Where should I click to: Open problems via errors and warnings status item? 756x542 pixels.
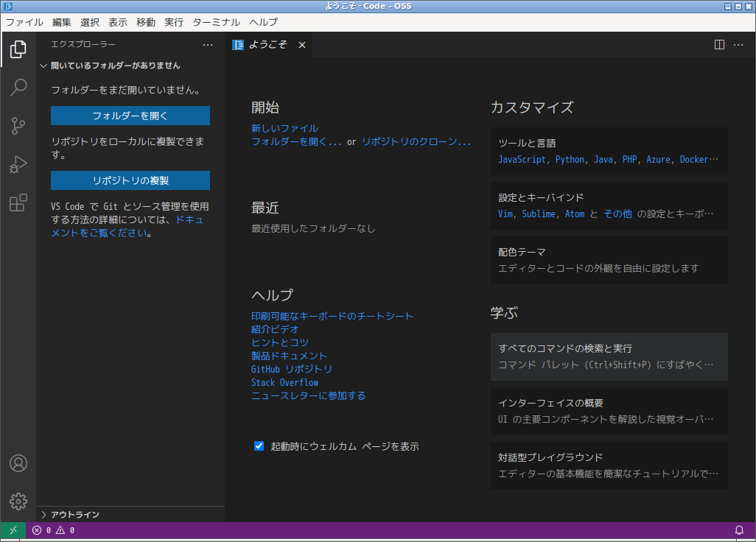click(54, 530)
